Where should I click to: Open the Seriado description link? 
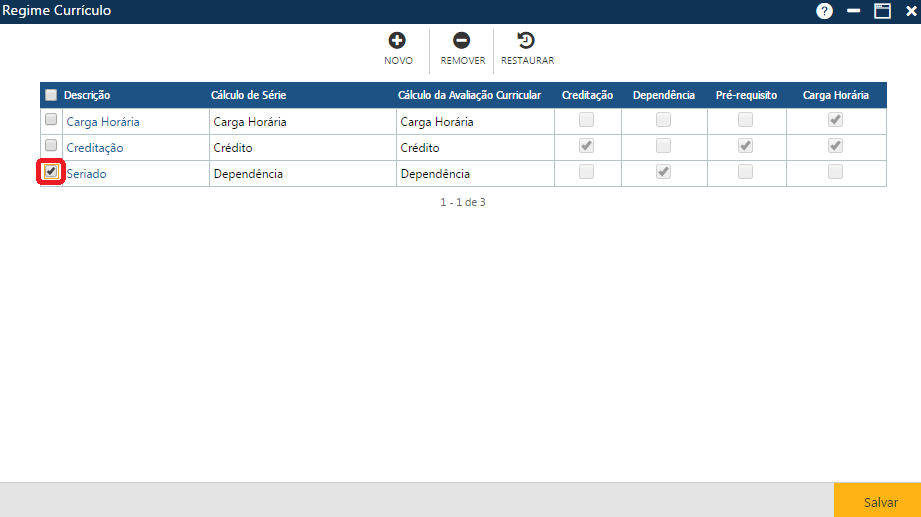[87, 174]
